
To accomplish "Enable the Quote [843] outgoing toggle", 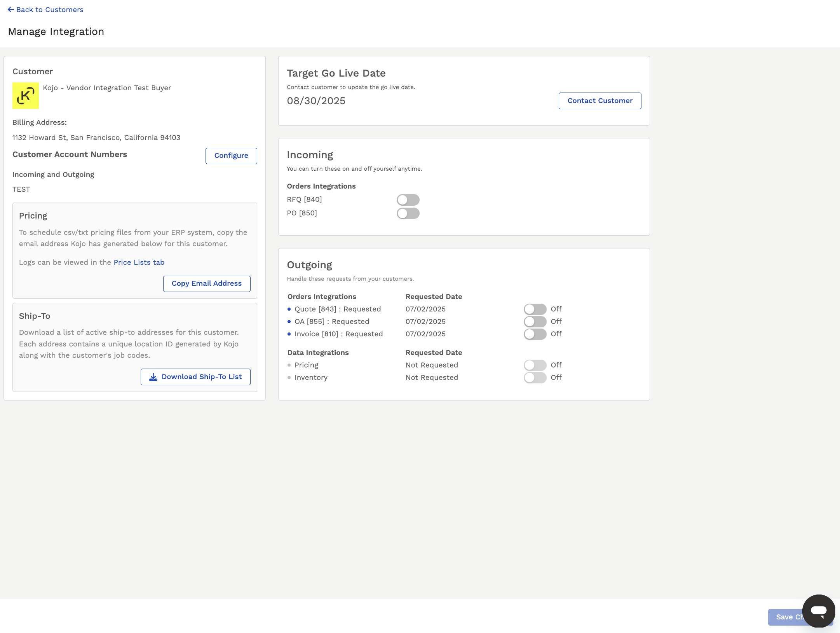I will coord(535,309).
